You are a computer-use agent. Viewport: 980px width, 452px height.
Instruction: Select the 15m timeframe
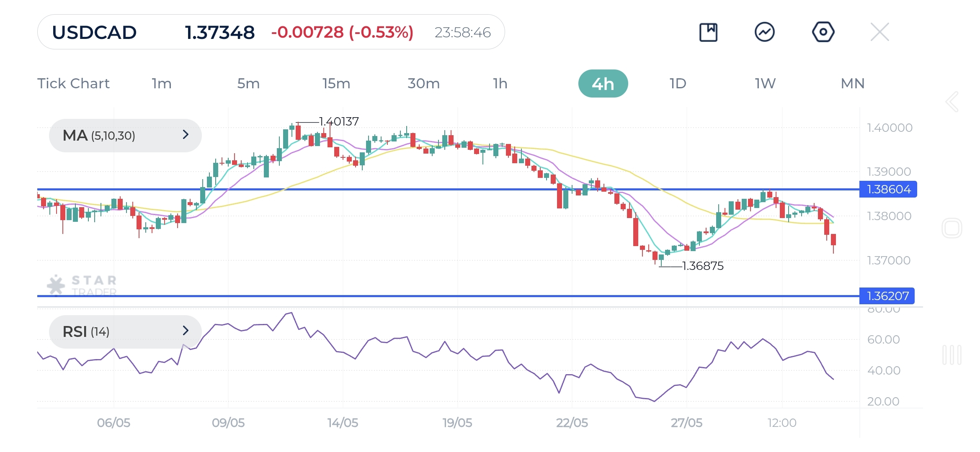[336, 84]
